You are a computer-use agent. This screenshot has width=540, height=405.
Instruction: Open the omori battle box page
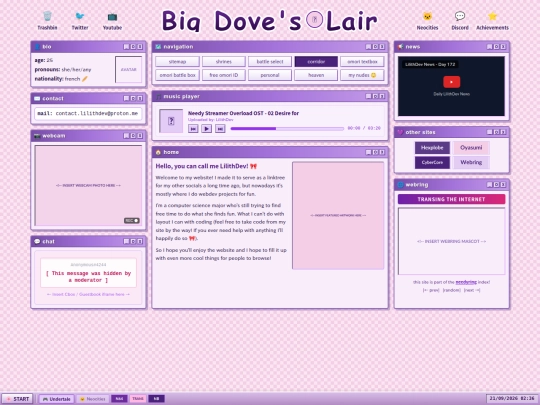point(177,75)
